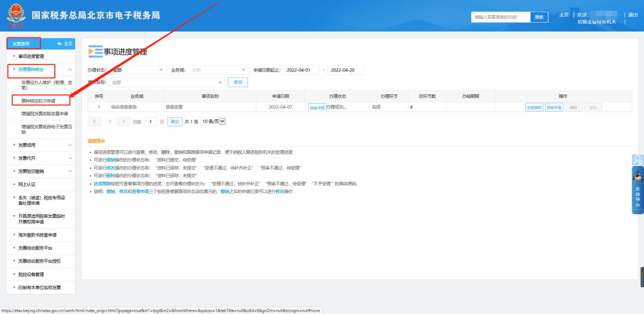Click the 信息变更 table cell
Image resolution: width=644 pixels, height=314 pixels.
click(x=210, y=107)
